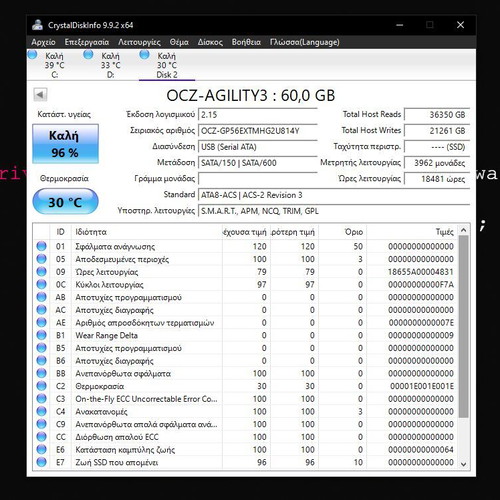Click the status orb for Wear Range Delta

pos(41,335)
